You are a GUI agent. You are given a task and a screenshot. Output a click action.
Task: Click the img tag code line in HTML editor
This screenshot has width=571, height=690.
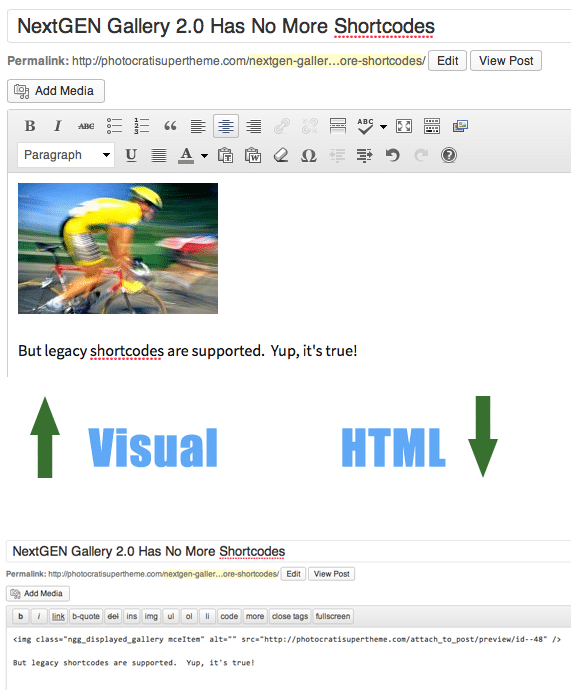coord(287,639)
